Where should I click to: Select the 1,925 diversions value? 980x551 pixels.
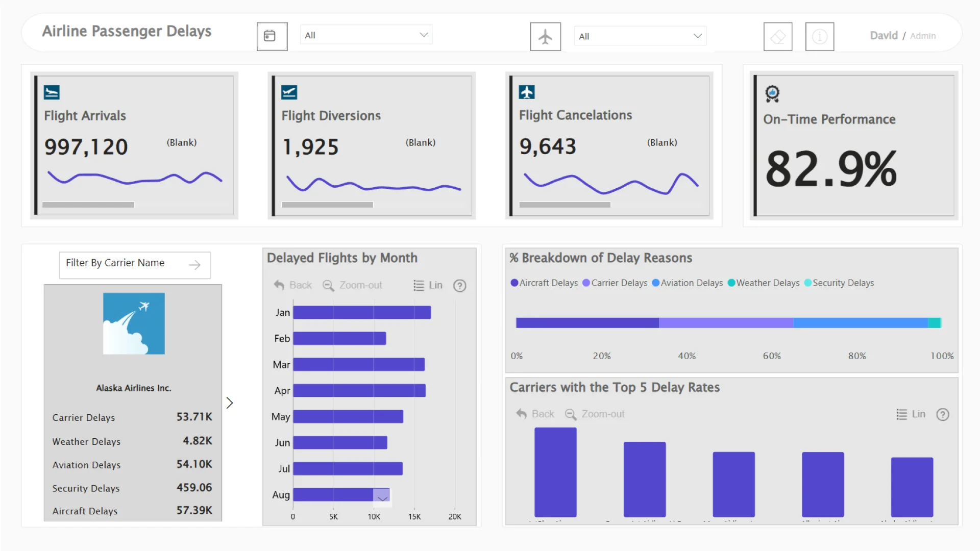(x=310, y=147)
